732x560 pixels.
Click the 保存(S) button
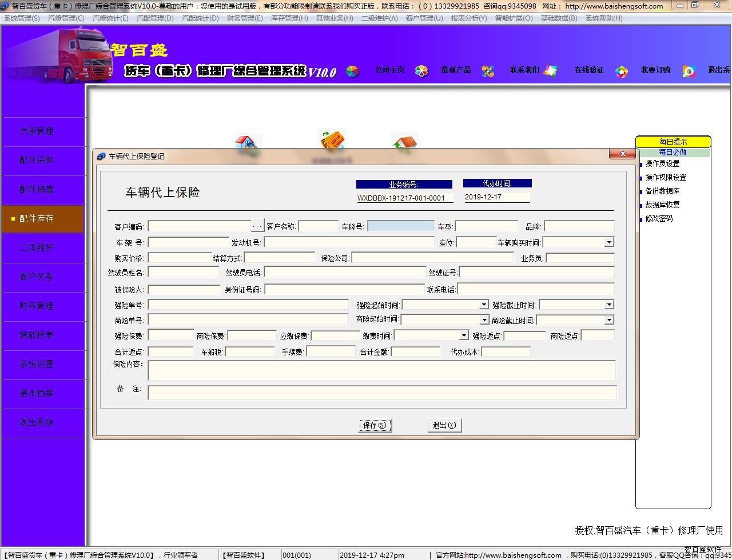pos(375,425)
